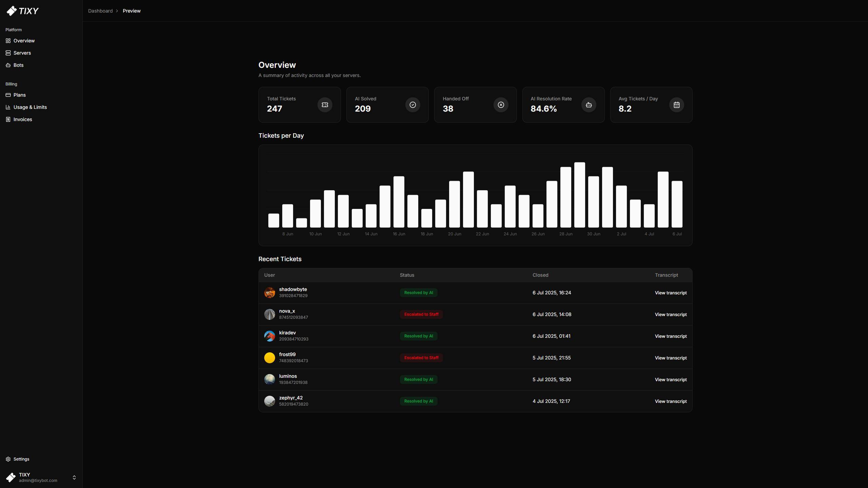View transcript for shadowbyte's ticket
Viewport: 868px width, 488px height.
tap(671, 293)
